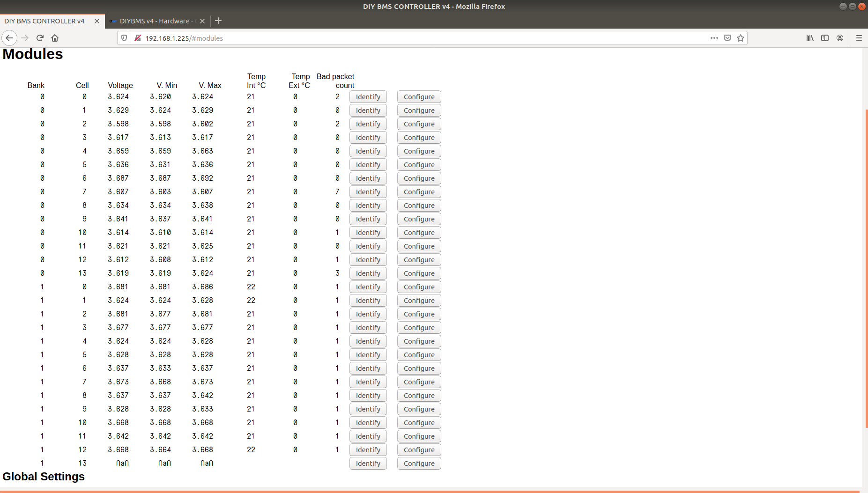Image resolution: width=868 pixels, height=493 pixels.
Task: Open the Library bookmarks icon
Action: pos(809,38)
